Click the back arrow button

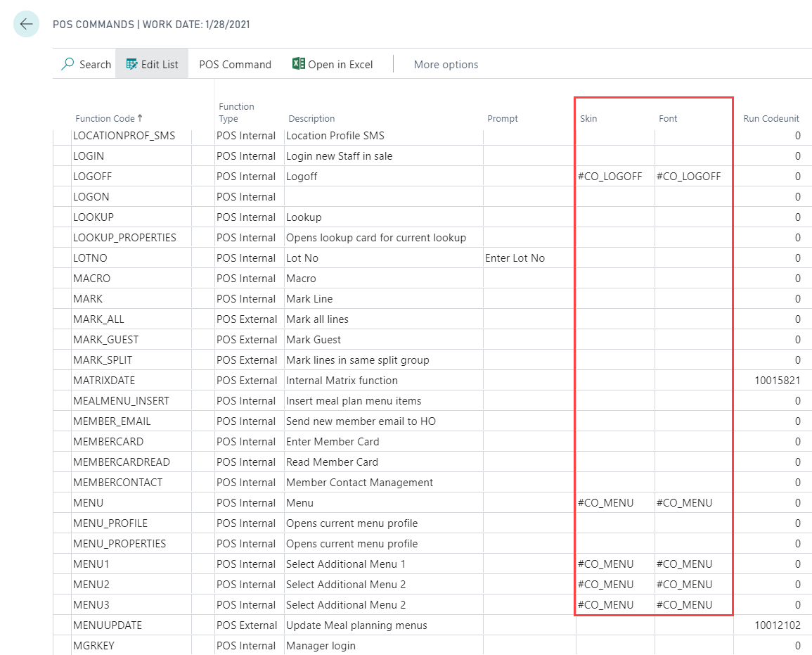26,25
